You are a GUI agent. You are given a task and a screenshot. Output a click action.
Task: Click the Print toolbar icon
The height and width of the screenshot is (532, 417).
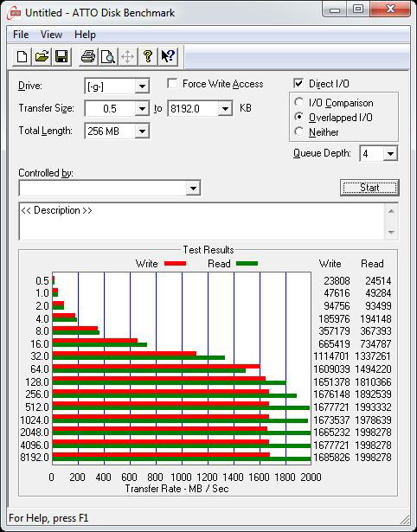[x=88, y=56]
